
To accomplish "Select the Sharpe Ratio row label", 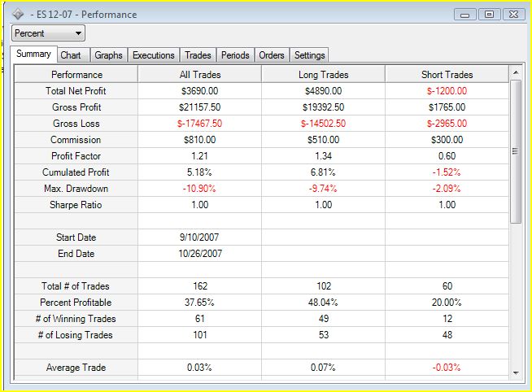I will 76,205.
